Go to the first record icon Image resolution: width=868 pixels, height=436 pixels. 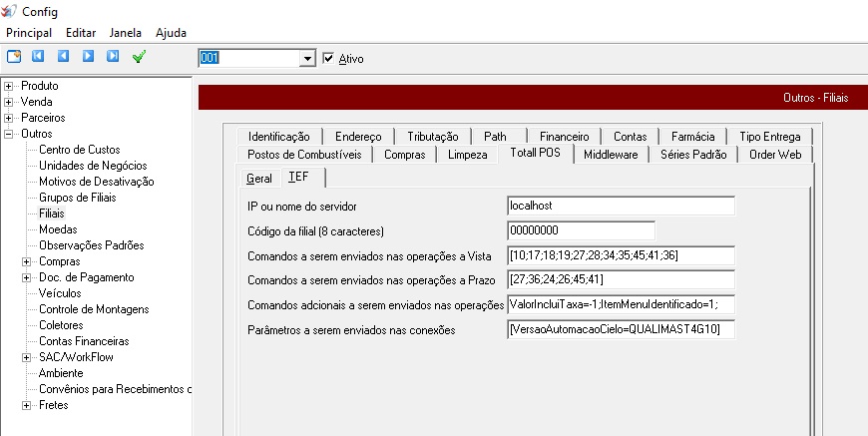click(38, 57)
